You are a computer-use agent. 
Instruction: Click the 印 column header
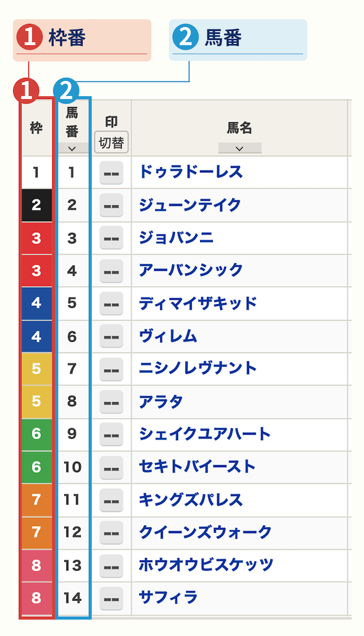coord(111,120)
